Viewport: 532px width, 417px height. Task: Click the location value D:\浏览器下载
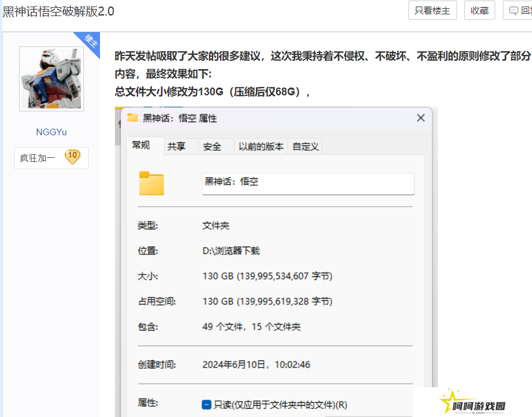coord(231,251)
